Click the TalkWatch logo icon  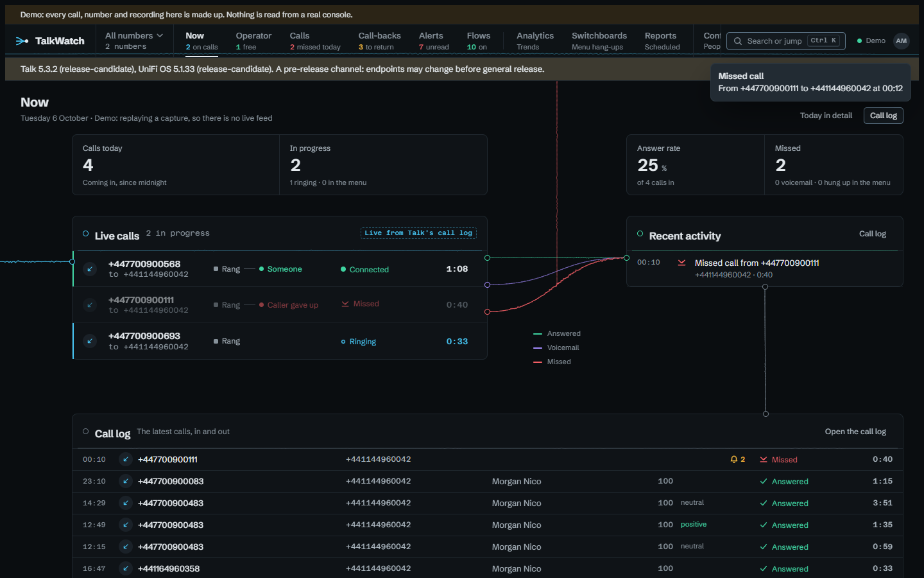click(x=22, y=41)
